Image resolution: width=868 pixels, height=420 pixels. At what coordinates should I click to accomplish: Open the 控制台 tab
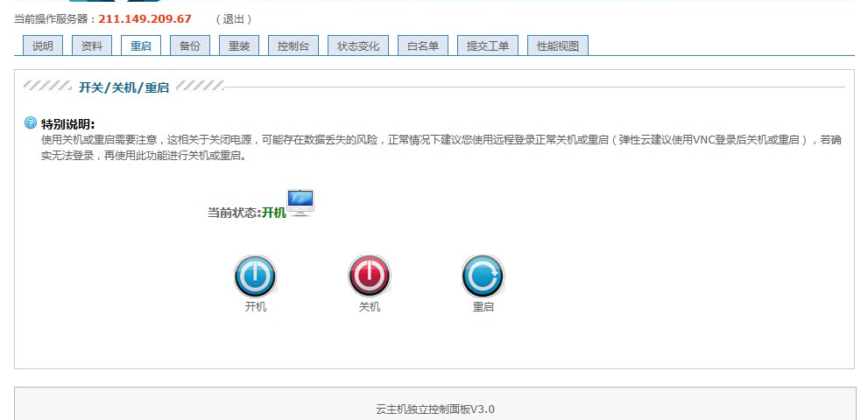[293, 45]
